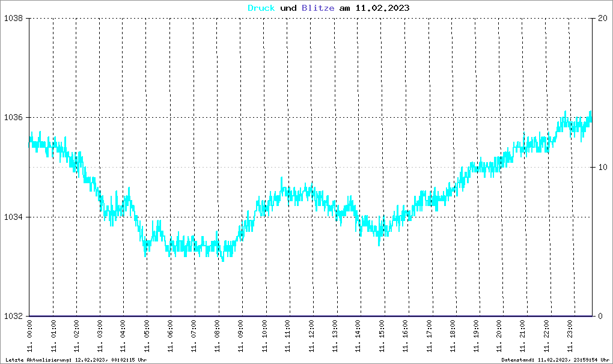This screenshot has width=613, height=364.
Task: Click the right axis value 20
Action: 602,18
